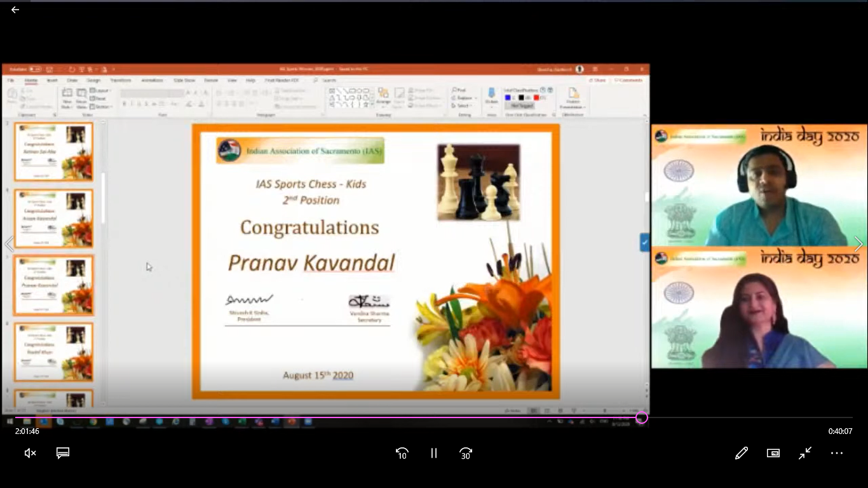Open the Help ribbon tab
Image resolution: width=868 pixels, height=488 pixels.
coord(250,81)
